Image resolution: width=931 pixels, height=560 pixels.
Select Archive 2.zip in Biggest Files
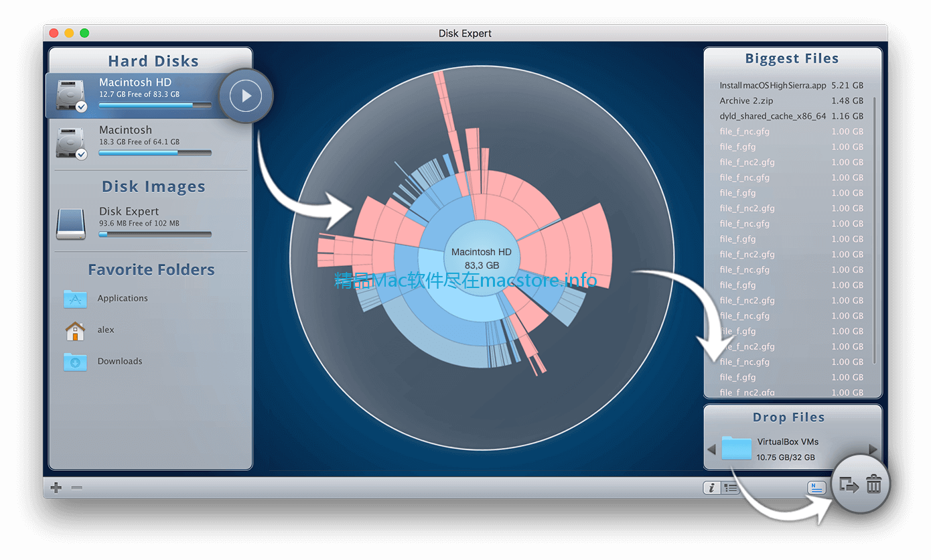point(746,101)
